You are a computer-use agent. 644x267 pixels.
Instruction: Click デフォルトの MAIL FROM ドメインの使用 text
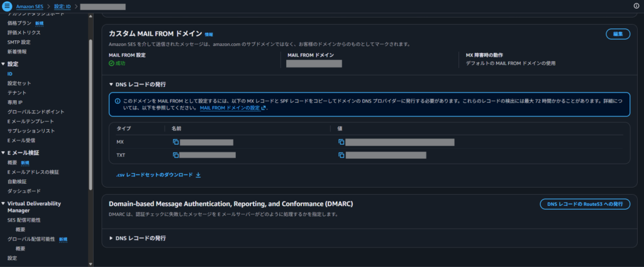click(511, 64)
